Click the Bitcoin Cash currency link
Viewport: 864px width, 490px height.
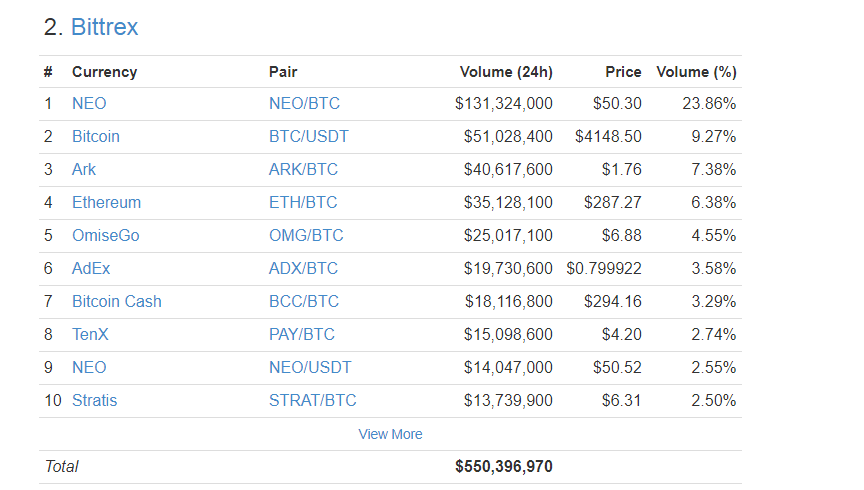(x=116, y=301)
